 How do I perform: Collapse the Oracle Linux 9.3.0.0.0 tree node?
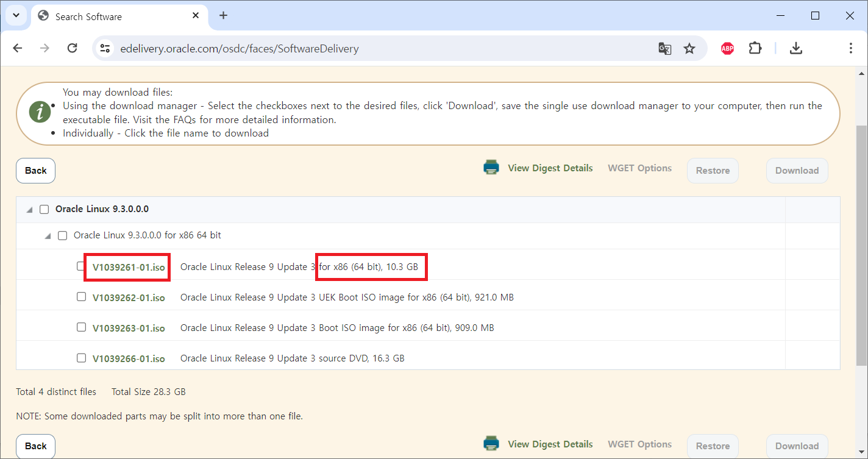tap(29, 210)
